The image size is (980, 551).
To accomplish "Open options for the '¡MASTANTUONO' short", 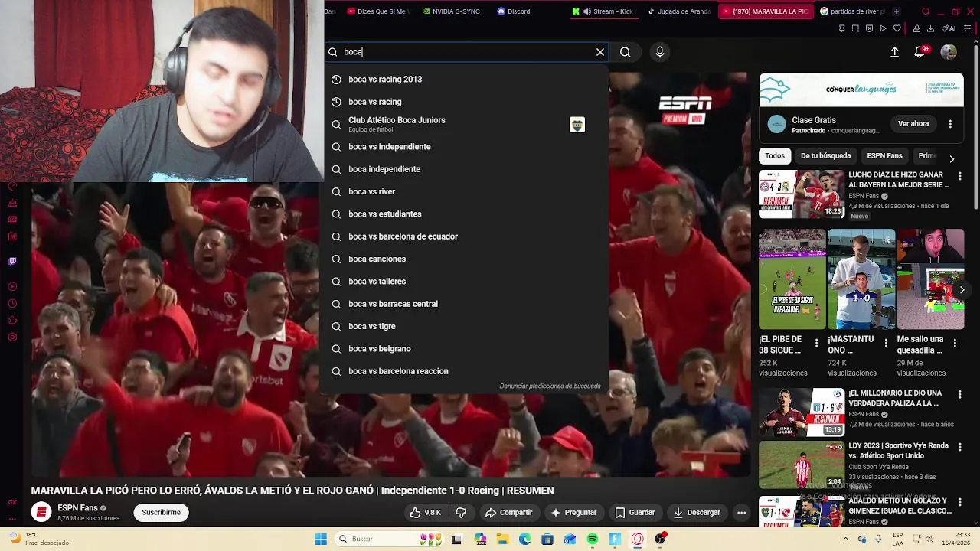I will pyautogui.click(x=885, y=343).
